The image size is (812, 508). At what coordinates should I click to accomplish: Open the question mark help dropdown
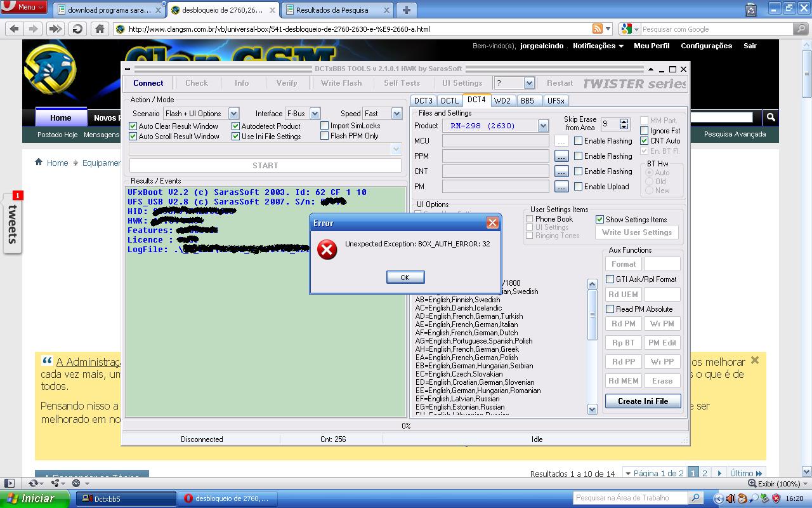point(529,83)
